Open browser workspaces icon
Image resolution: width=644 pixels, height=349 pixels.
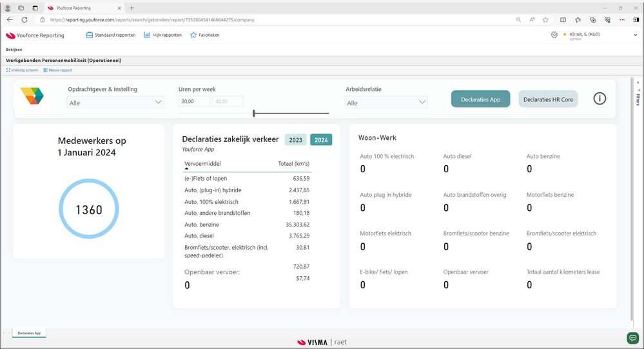[21, 8]
